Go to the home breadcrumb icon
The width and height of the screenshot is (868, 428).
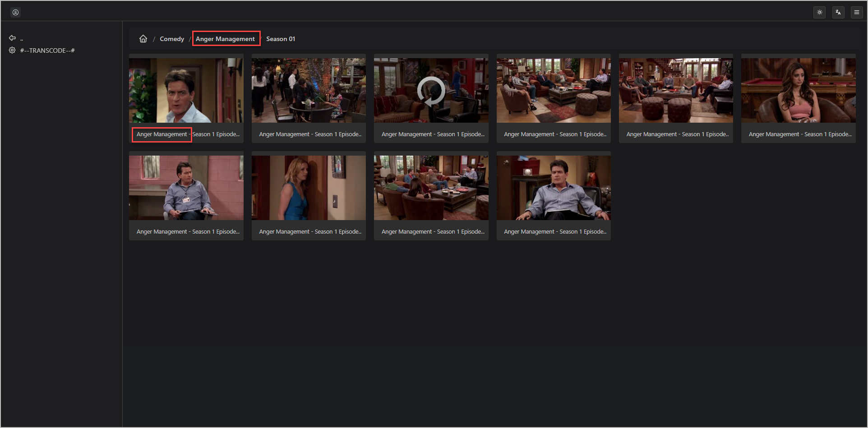click(143, 39)
